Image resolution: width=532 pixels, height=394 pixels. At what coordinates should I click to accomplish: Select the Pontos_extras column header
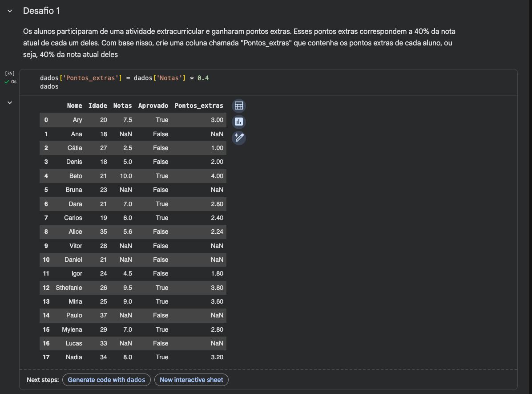199,106
